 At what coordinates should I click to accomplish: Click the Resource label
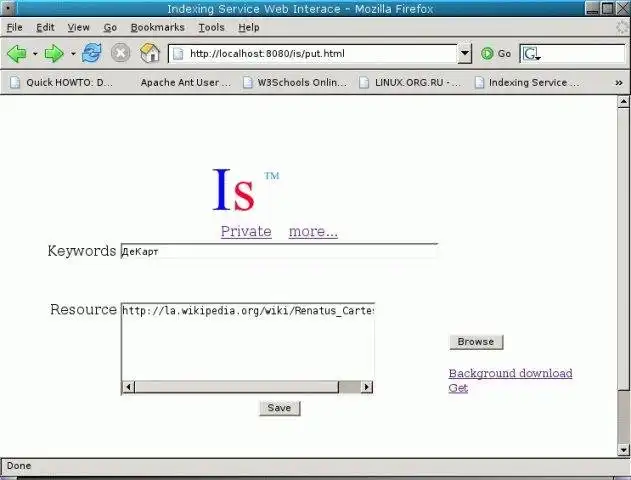83,309
